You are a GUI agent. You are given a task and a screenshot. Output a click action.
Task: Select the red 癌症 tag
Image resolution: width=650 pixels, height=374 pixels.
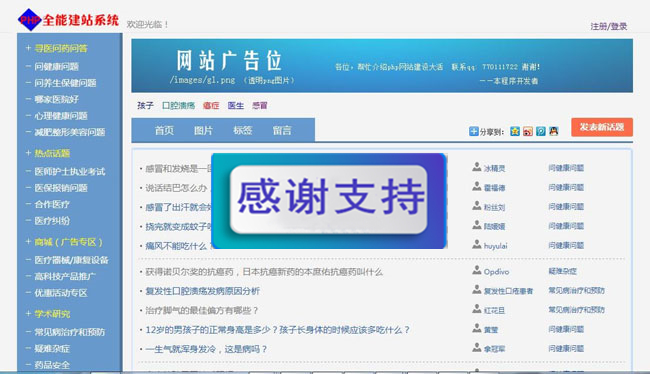(211, 105)
